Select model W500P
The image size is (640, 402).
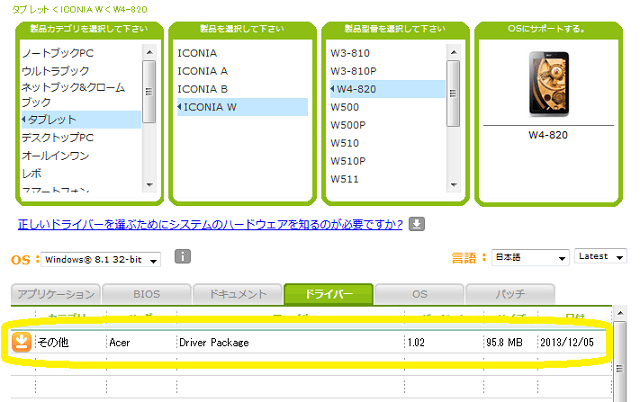tap(348, 125)
